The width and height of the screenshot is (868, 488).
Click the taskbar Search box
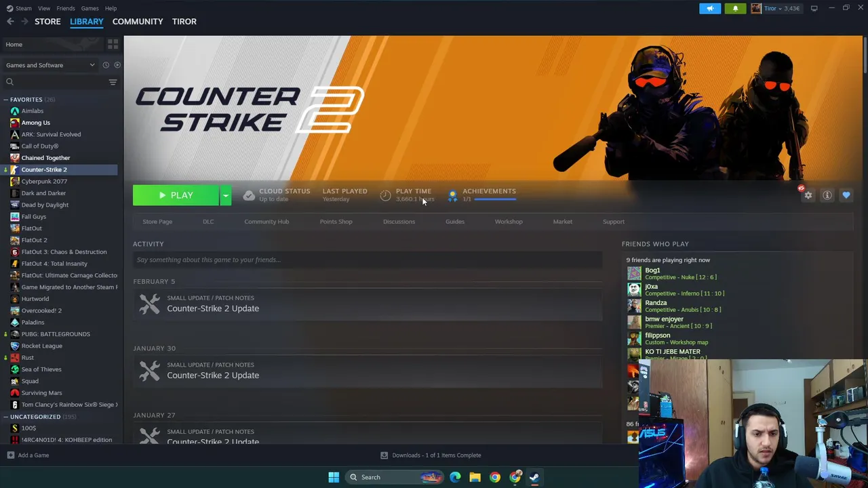[395, 477]
